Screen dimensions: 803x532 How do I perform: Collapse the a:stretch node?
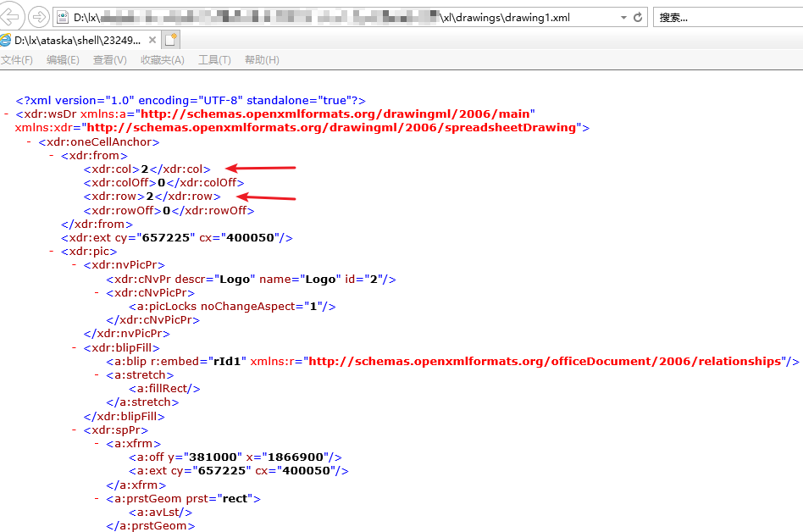pos(97,374)
